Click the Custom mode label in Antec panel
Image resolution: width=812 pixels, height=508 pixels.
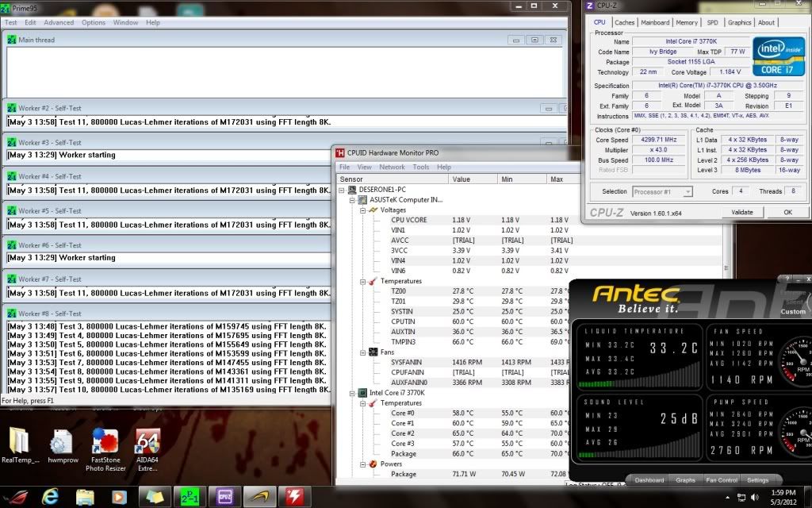793,311
